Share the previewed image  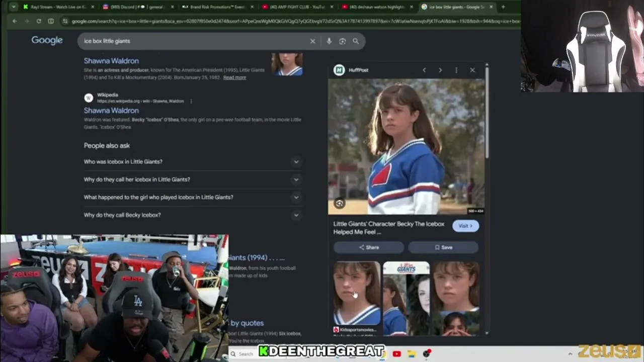[369, 247]
